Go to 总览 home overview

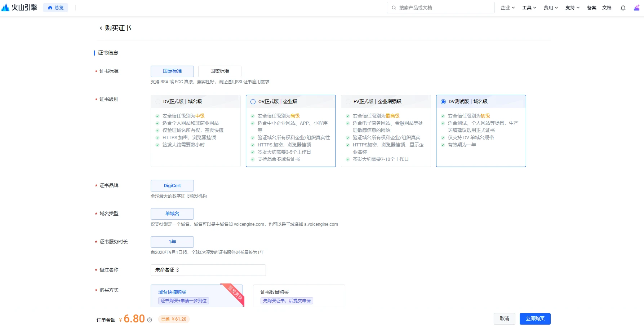click(55, 8)
